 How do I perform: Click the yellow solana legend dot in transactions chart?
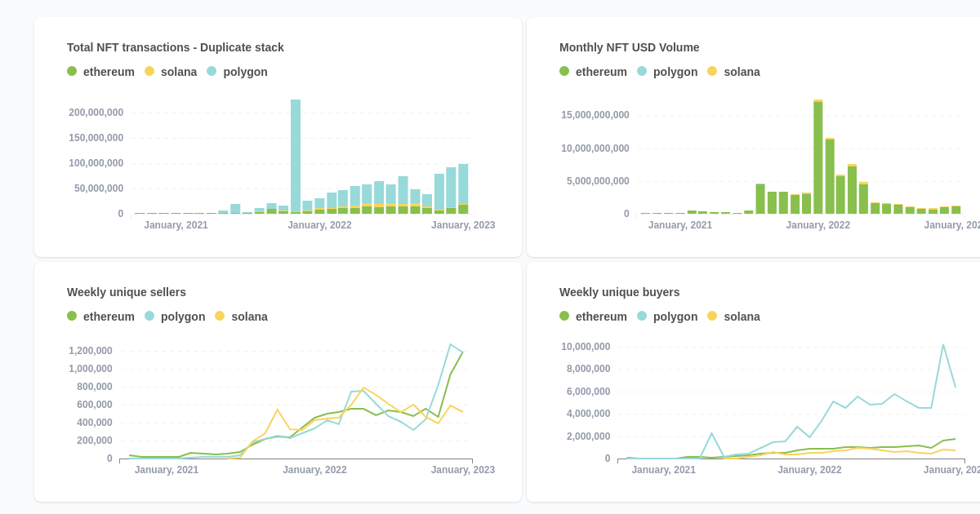[148, 72]
